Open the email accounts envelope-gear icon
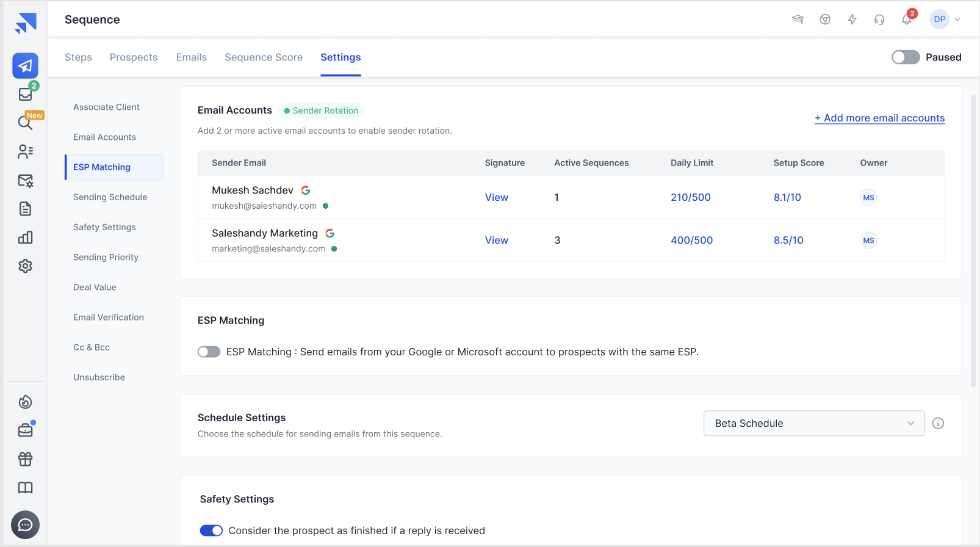Viewport: 980px width, 547px height. [x=25, y=180]
